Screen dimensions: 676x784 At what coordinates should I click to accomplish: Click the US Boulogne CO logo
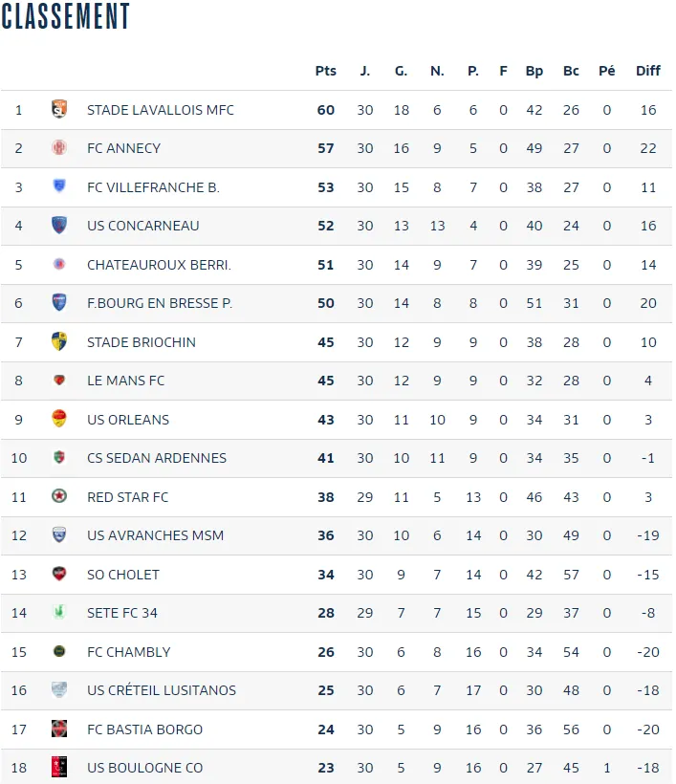click(58, 767)
